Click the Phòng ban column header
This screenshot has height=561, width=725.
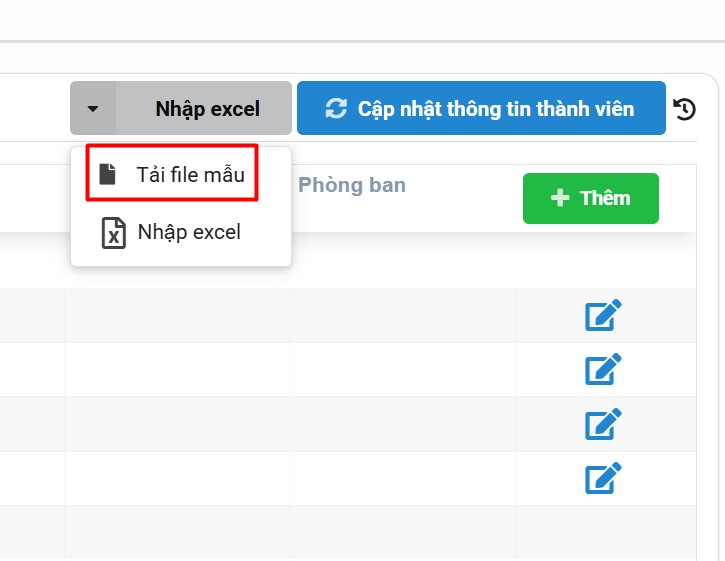click(352, 185)
